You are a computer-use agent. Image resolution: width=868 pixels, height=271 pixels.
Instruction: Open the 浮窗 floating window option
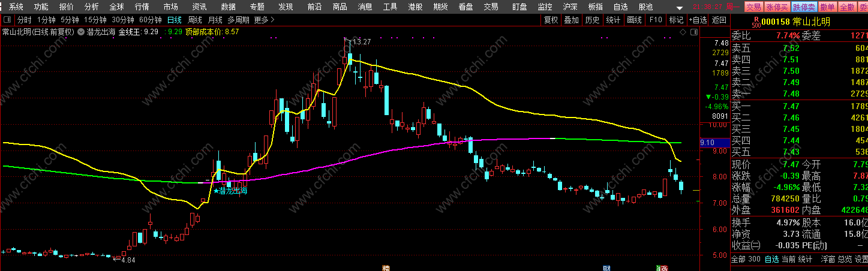point(828,259)
